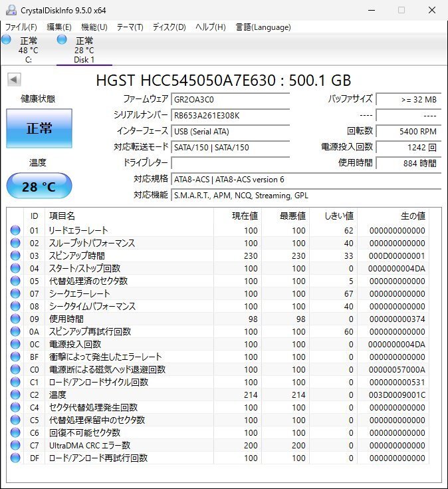448x489 pixels.
Task: Open the ディスク(D) menu
Action: tap(169, 27)
